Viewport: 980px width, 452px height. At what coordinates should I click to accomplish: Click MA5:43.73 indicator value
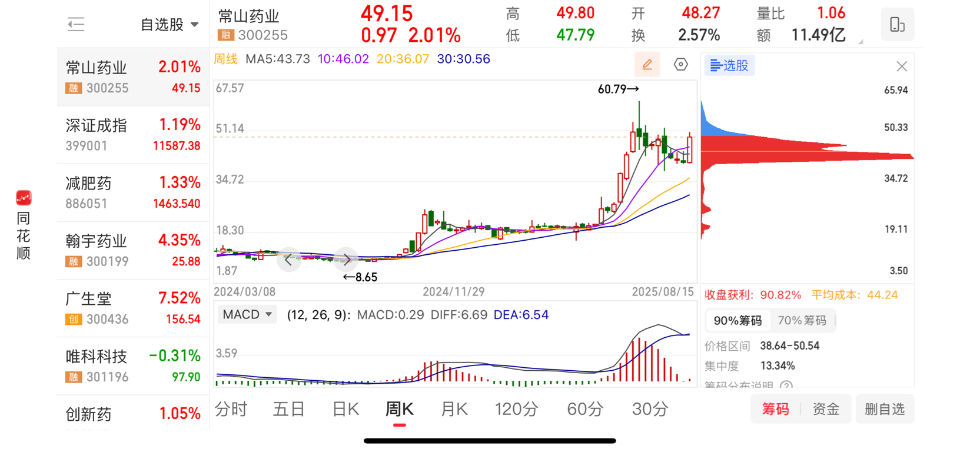click(x=277, y=59)
